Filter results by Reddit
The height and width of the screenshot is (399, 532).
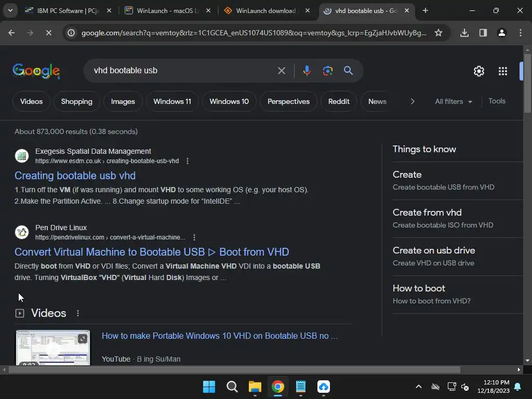pyautogui.click(x=339, y=101)
